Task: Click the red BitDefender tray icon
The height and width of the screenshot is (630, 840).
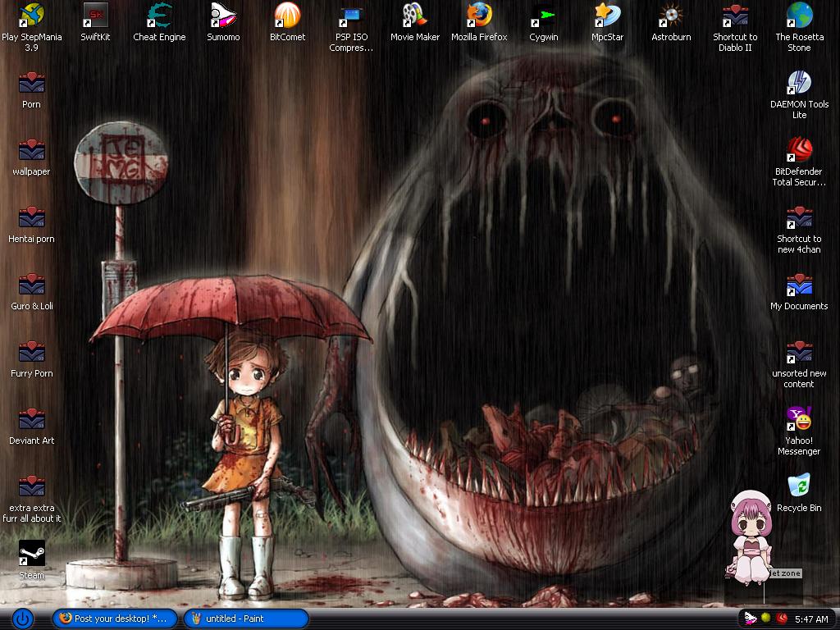Action: tap(783, 619)
